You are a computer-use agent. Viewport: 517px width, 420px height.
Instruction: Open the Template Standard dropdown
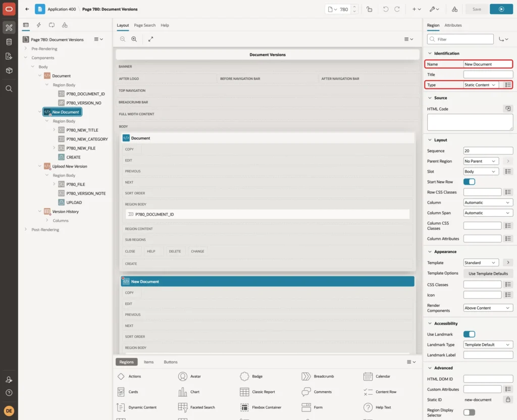(x=481, y=262)
